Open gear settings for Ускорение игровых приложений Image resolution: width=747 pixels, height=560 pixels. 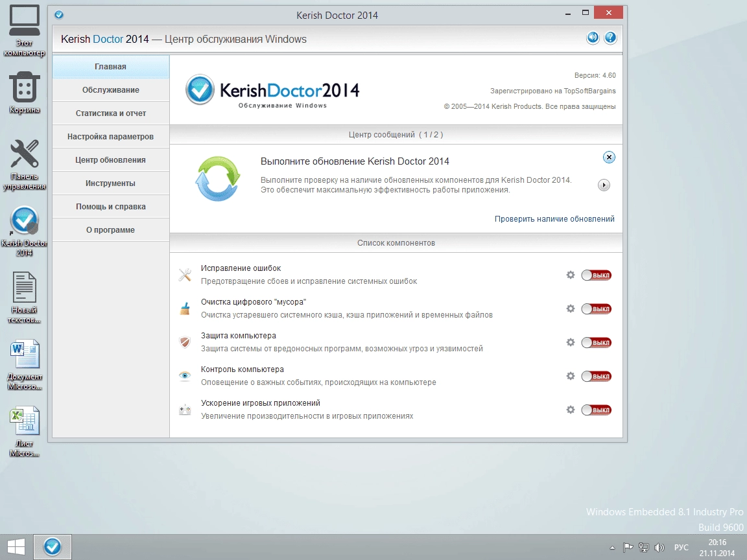pyautogui.click(x=570, y=410)
